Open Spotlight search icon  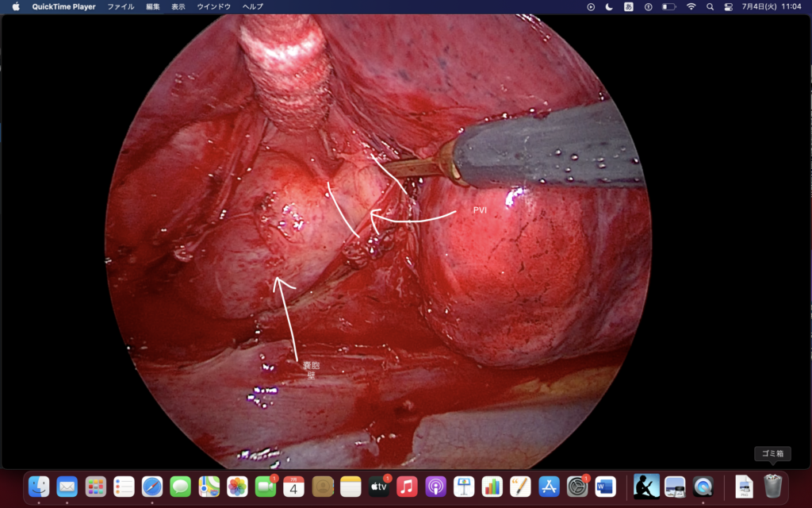click(x=710, y=6)
